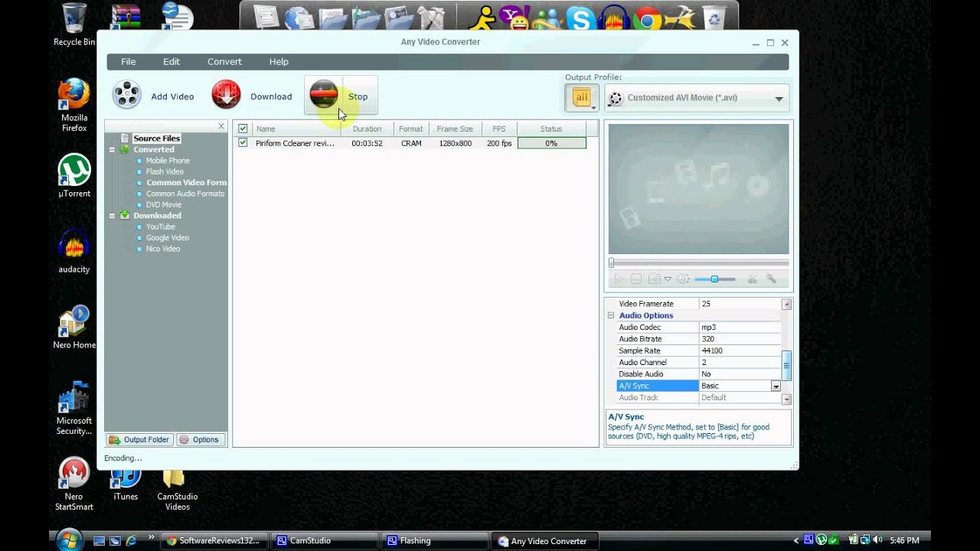The height and width of the screenshot is (551, 980).
Task: Collapse the Converted tree node
Action: point(113,150)
